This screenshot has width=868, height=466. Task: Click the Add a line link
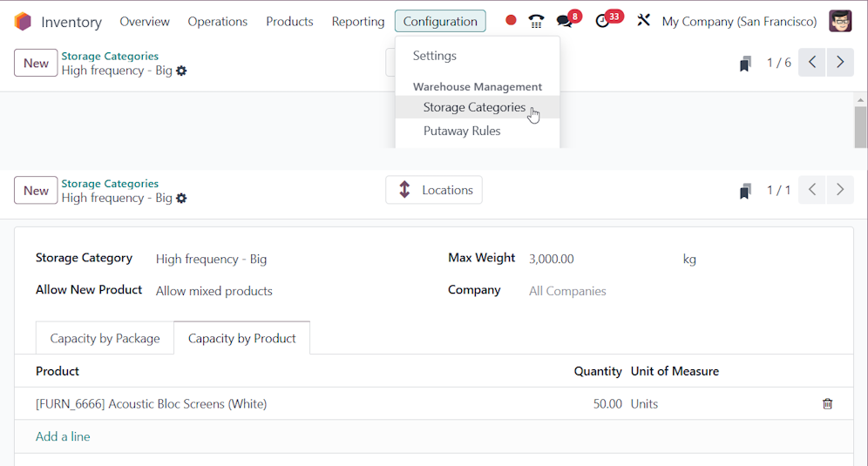pyautogui.click(x=63, y=436)
